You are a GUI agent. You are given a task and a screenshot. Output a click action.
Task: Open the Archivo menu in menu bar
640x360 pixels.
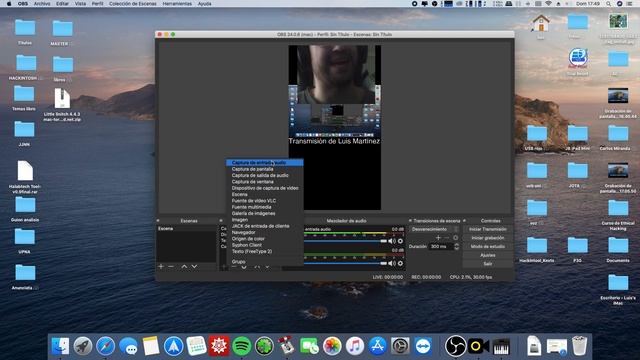click(x=42, y=4)
